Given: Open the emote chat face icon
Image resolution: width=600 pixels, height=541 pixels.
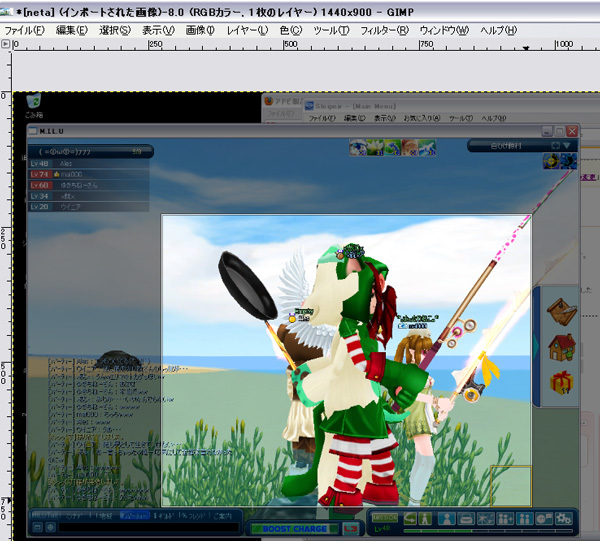Looking at the screenshot, I should (544, 519).
